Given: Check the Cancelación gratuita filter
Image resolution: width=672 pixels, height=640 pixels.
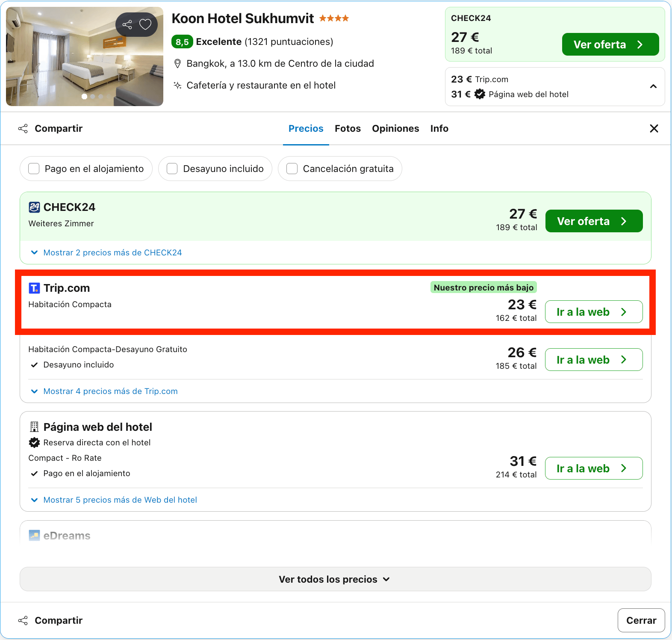Looking at the screenshot, I should click(292, 169).
